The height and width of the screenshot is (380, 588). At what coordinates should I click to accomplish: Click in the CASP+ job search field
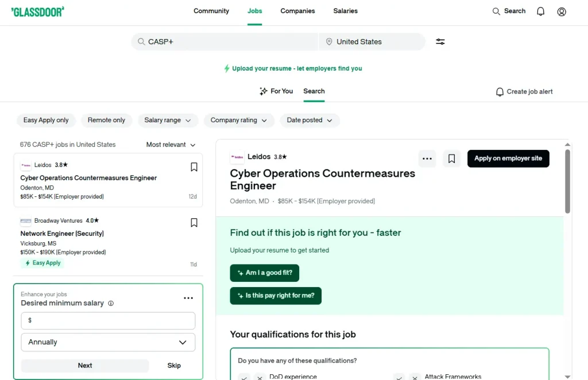tap(225, 41)
